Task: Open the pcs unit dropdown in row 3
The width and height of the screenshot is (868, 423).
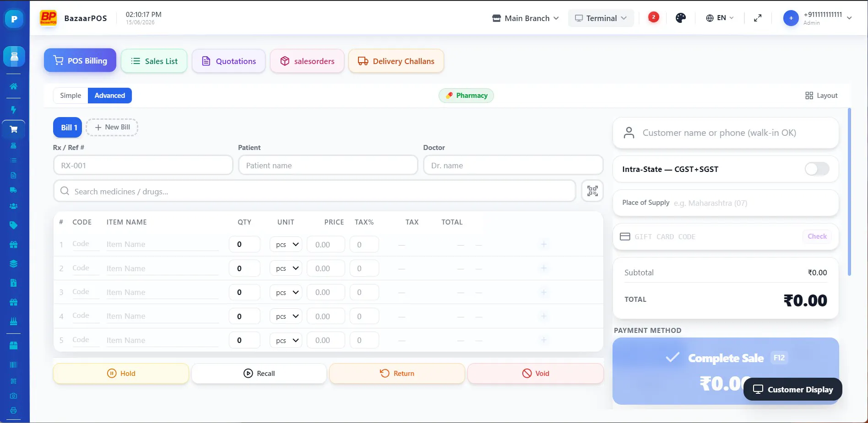Action: click(x=286, y=292)
